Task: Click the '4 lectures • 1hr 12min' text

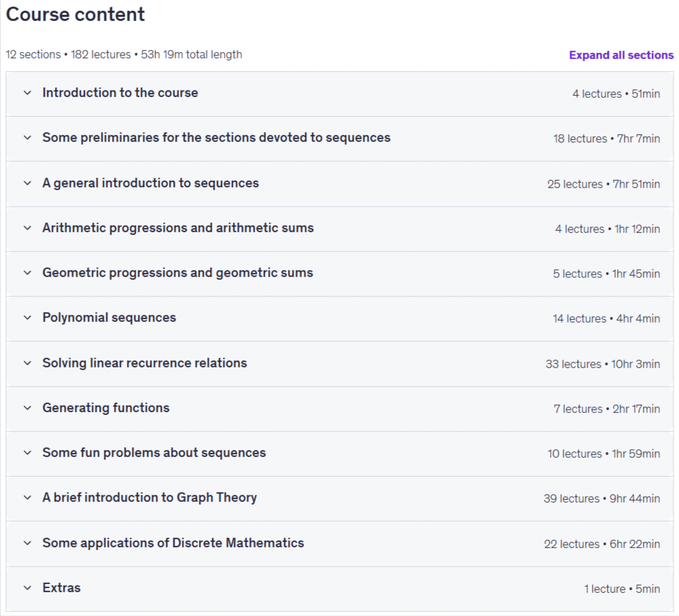Action: [608, 229]
